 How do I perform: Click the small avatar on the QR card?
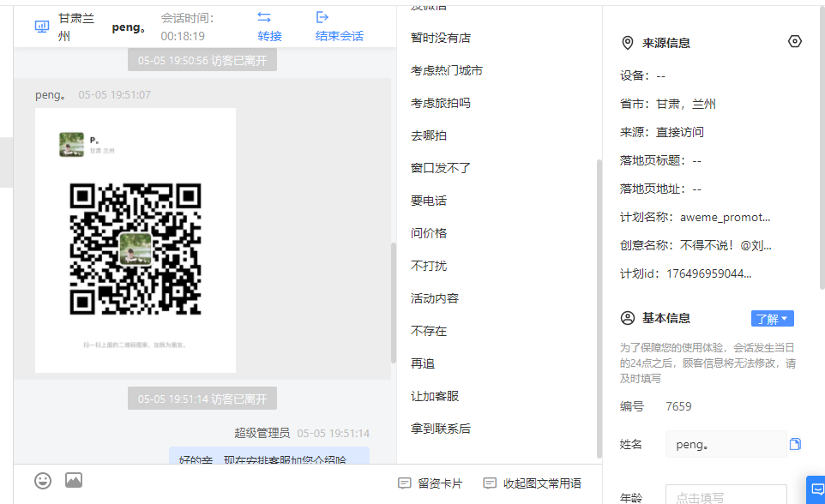[x=71, y=144]
